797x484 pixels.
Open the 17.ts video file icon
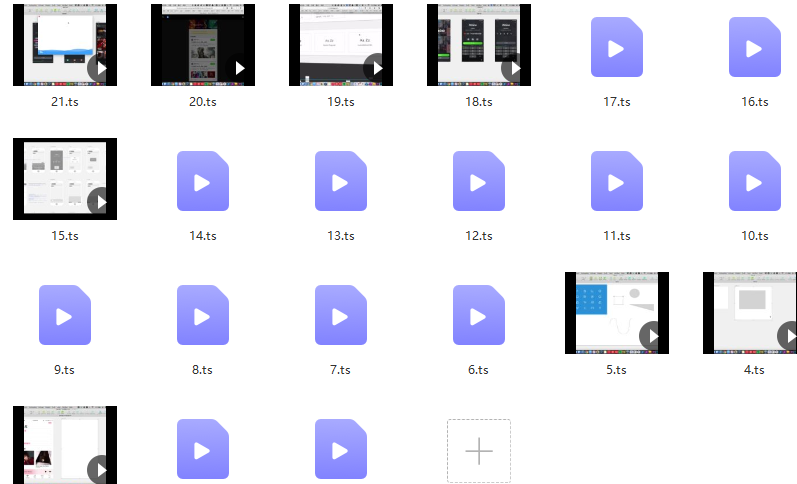click(x=617, y=47)
